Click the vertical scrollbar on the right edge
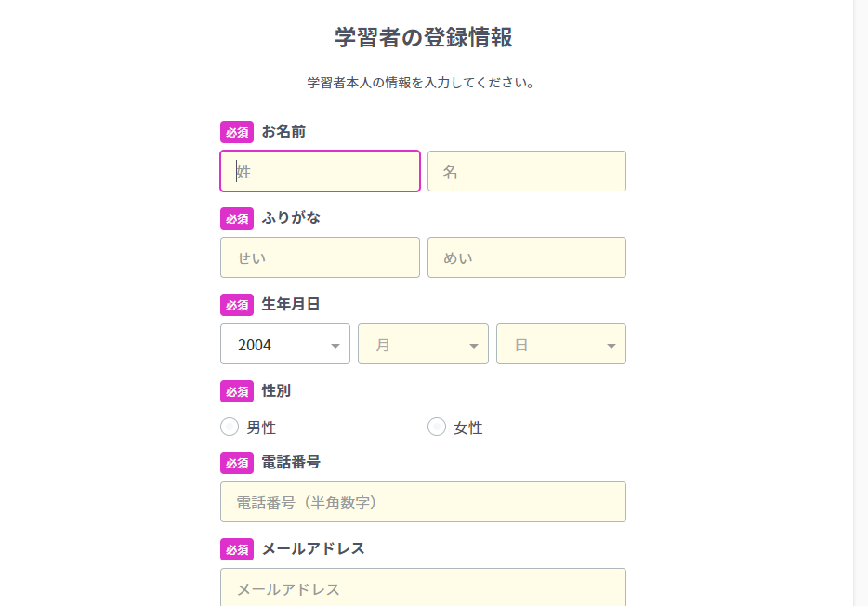The height and width of the screenshot is (606, 868). [861, 303]
